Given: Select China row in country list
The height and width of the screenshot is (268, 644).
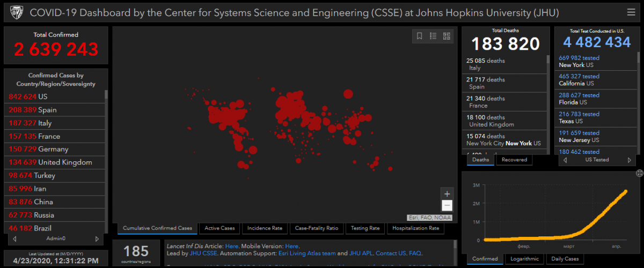Looking at the screenshot, I should (54, 202).
